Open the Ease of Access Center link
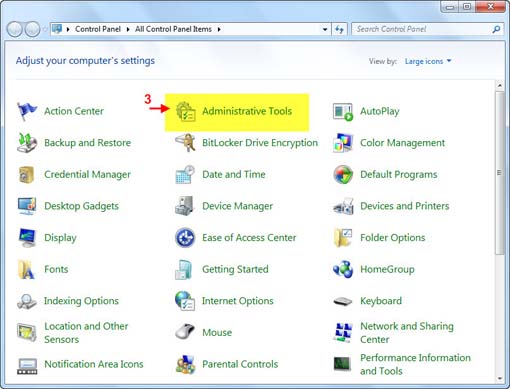510x389 pixels. pyautogui.click(x=249, y=238)
